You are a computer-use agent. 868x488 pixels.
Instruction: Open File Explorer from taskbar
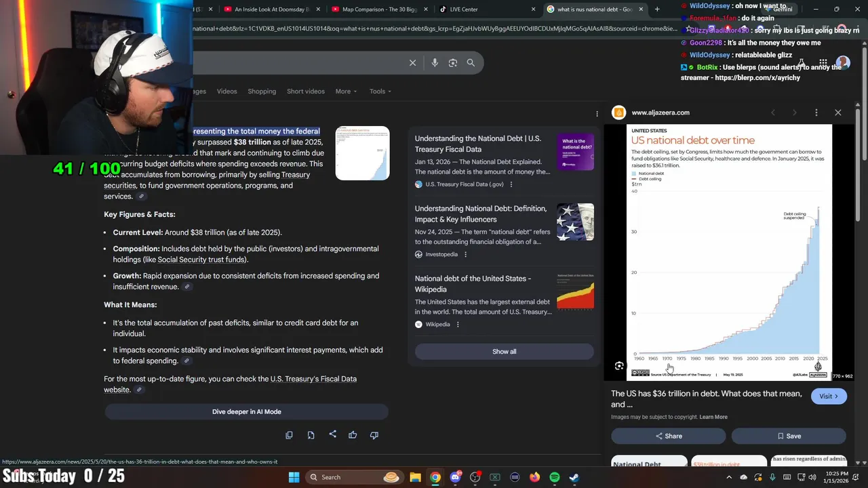[x=415, y=477]
